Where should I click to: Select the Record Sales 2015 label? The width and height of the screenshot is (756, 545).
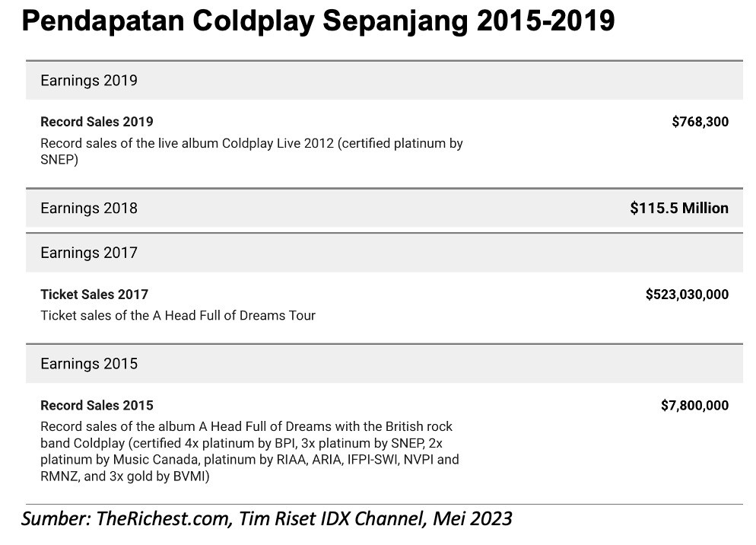[x=97, y=406]
